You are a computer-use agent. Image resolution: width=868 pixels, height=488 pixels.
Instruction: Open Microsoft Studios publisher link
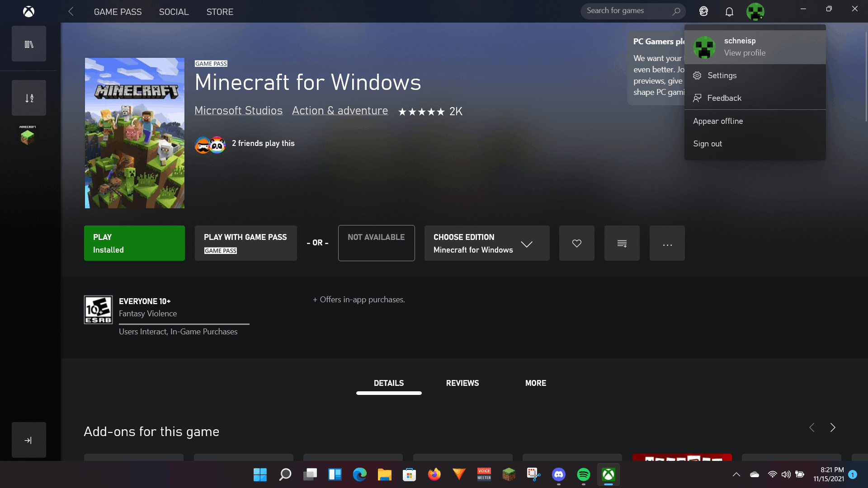pyautogui.click(x=238, y=111)
